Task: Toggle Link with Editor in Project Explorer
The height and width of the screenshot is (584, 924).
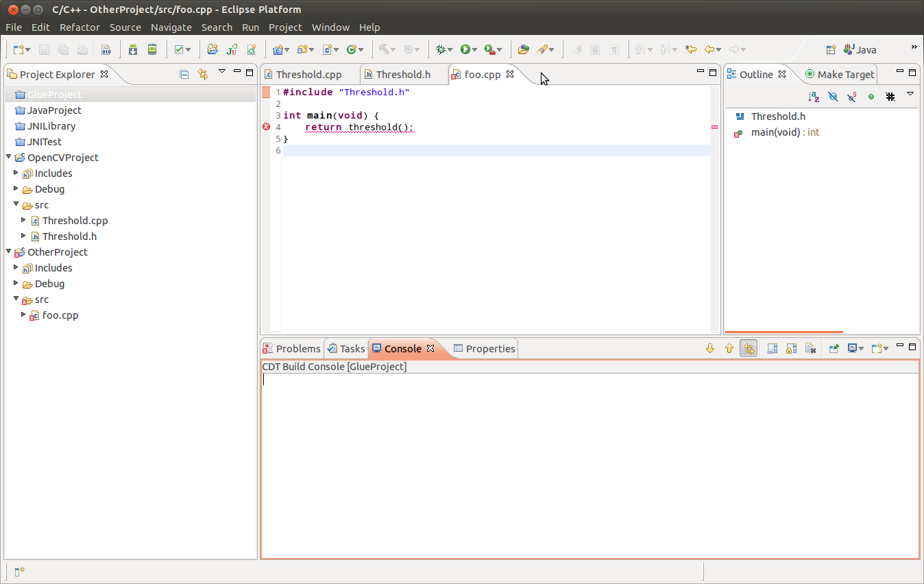Action: tap(202, 74)
